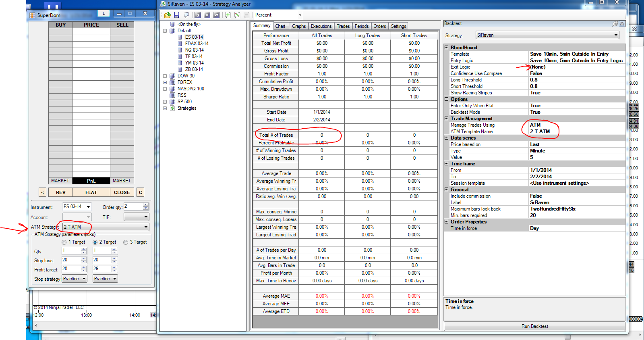The image size is (644, 340).
Task: Select the 1 Target radio button
Action: [64, 242]
